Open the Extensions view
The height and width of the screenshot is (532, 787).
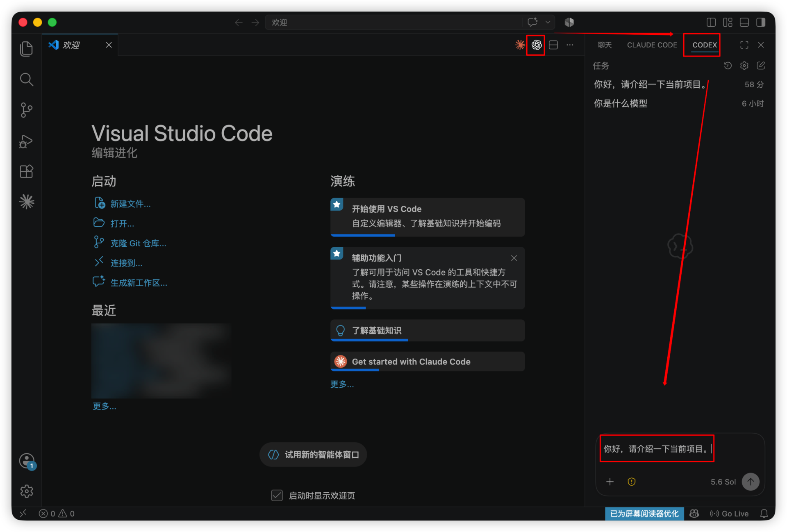pos(27,171)
